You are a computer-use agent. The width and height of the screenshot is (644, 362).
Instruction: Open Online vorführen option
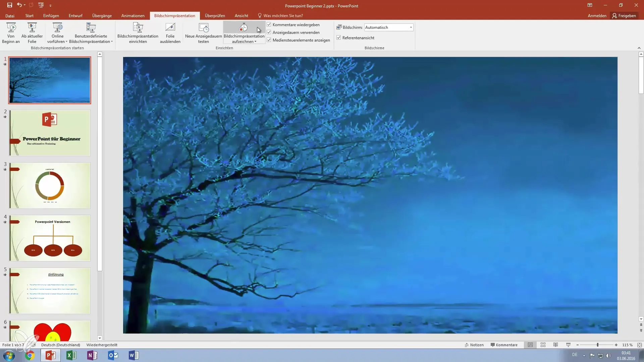pyautogui.click(x=57, y=33)
